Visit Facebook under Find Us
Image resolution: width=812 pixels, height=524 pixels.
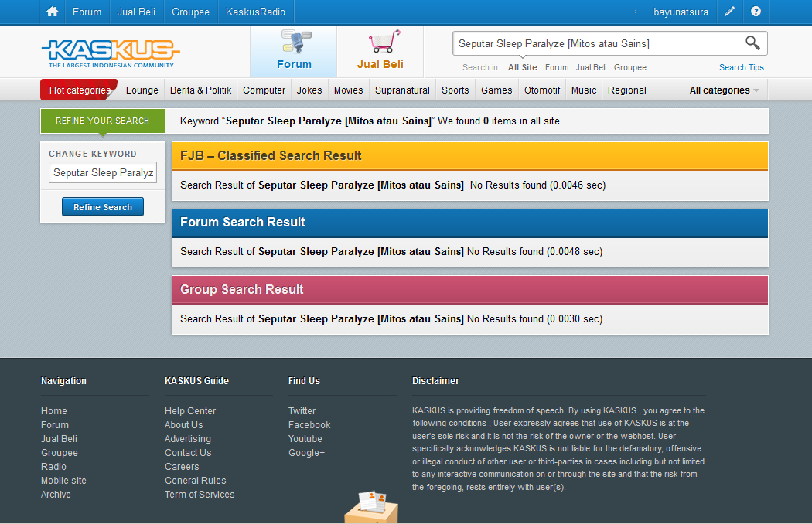[309, 424]
